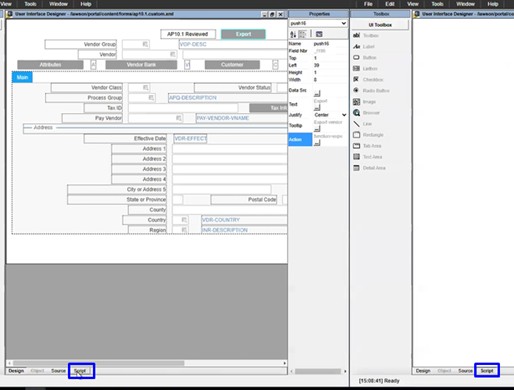
Task: Click the Properties scrollbar right arrow
Action: click(x=345, y=371)
